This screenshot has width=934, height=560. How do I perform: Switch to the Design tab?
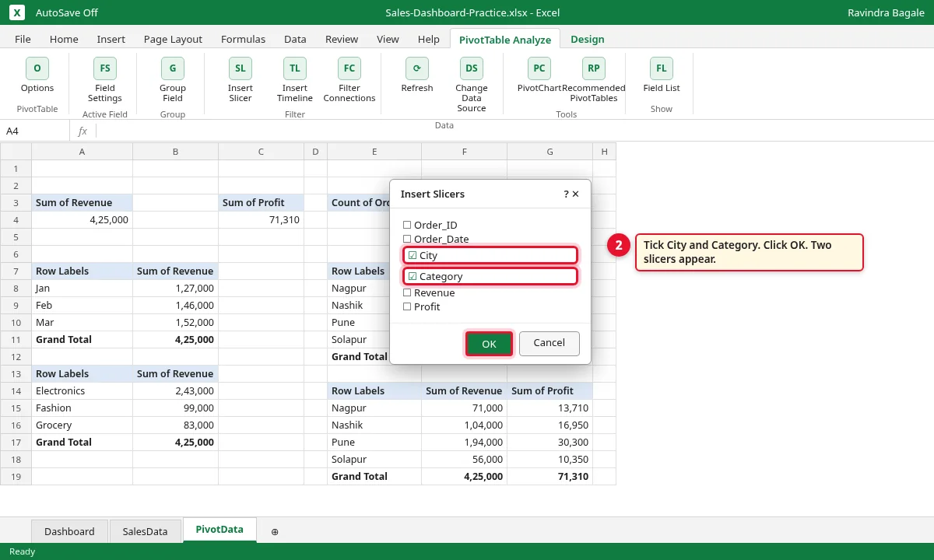pyautogui.click(x=588, y=39)
